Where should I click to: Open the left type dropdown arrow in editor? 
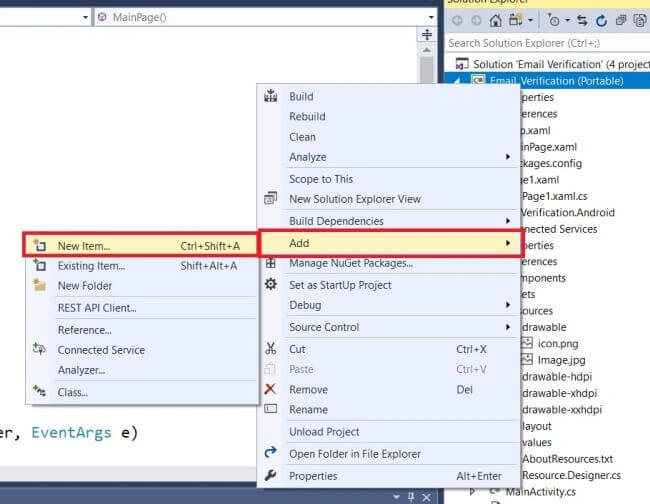click(x=85, y=17)
